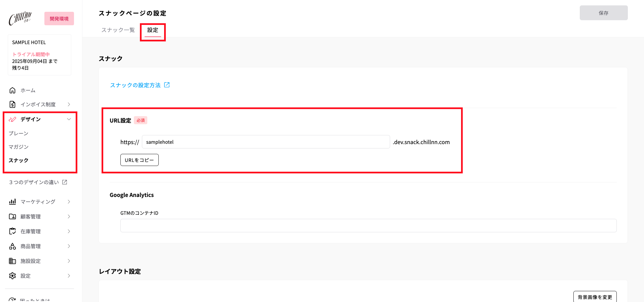The image size is (644, 302).
Task: Select the 設定 tab
Action: [153, 30]
